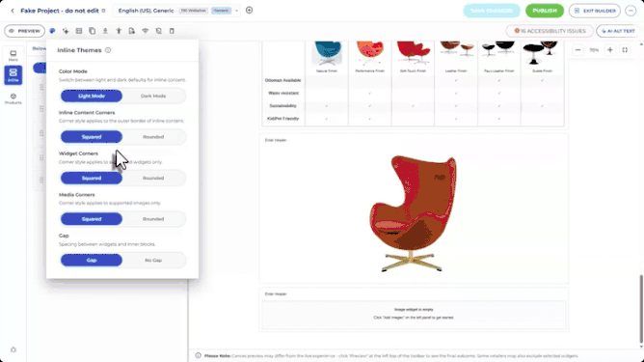
Task: Click the zoom out minus button
Action: point(577,50)
